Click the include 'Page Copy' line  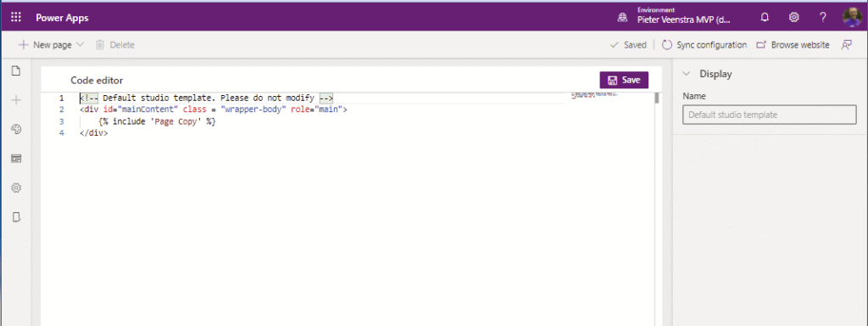157,121
